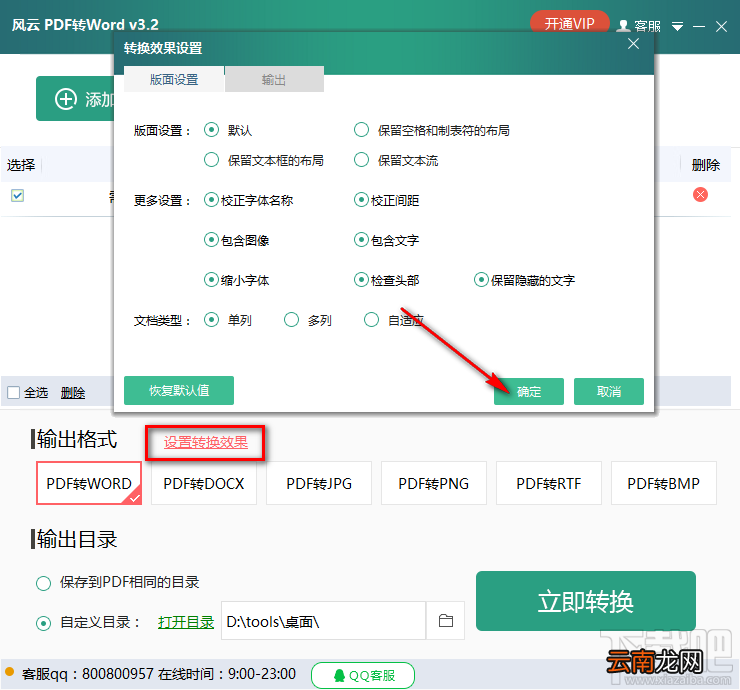Click the 选择 column header
This screenshot has height=690, width=740.
tap(21, 165)
